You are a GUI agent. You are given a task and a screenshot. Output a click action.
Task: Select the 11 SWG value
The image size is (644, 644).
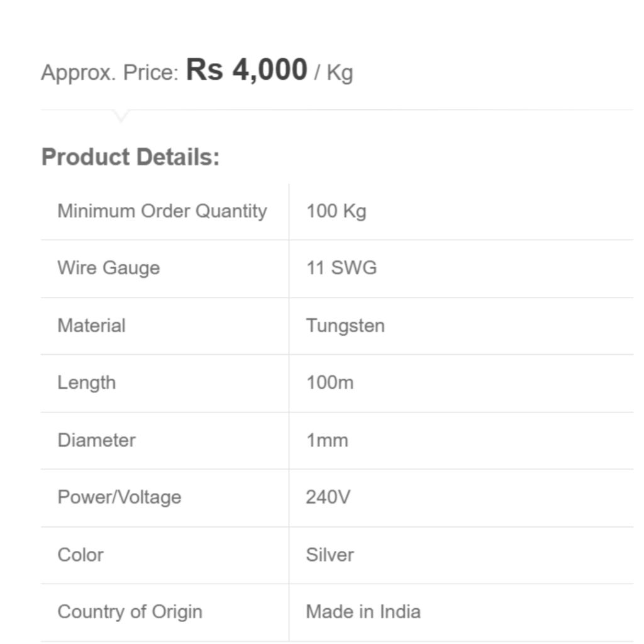tap(341, 268)
